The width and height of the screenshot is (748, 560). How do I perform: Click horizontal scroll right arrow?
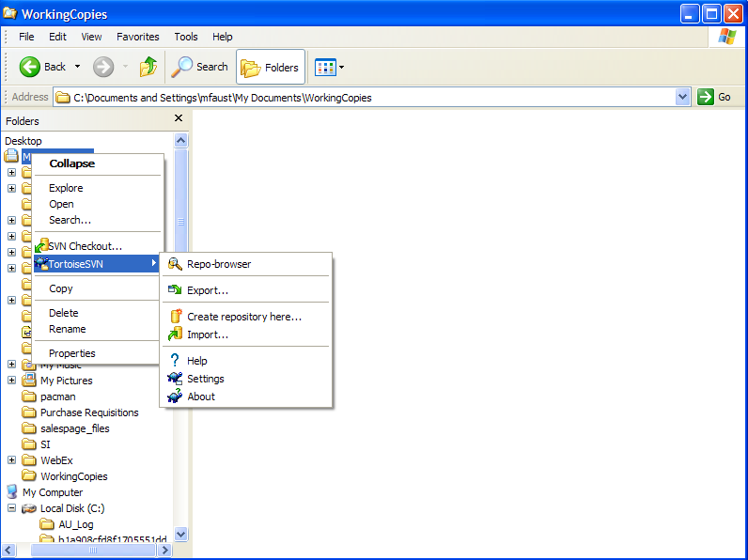[x=164, y=550]
